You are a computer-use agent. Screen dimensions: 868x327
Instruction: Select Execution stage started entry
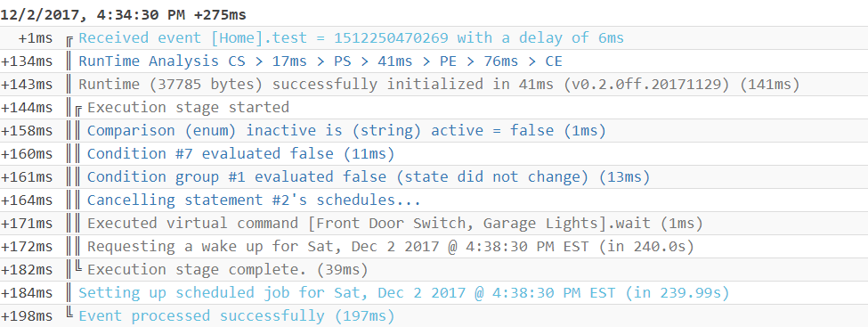coord(188,108)
